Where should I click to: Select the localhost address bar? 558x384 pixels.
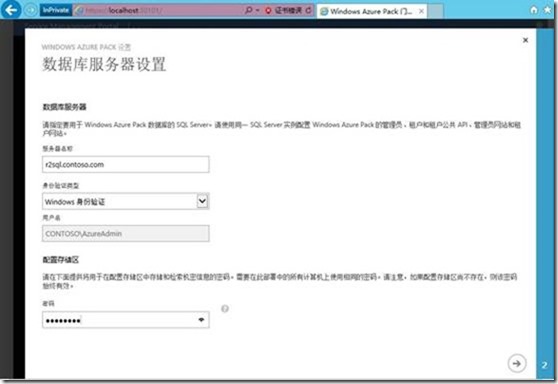point(158,10)
